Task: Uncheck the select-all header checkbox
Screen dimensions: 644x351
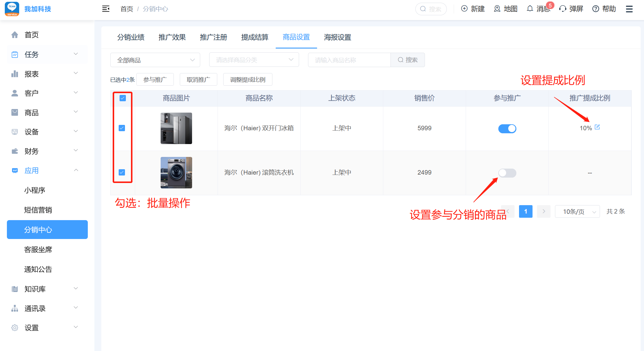Action: coord(123,98)
